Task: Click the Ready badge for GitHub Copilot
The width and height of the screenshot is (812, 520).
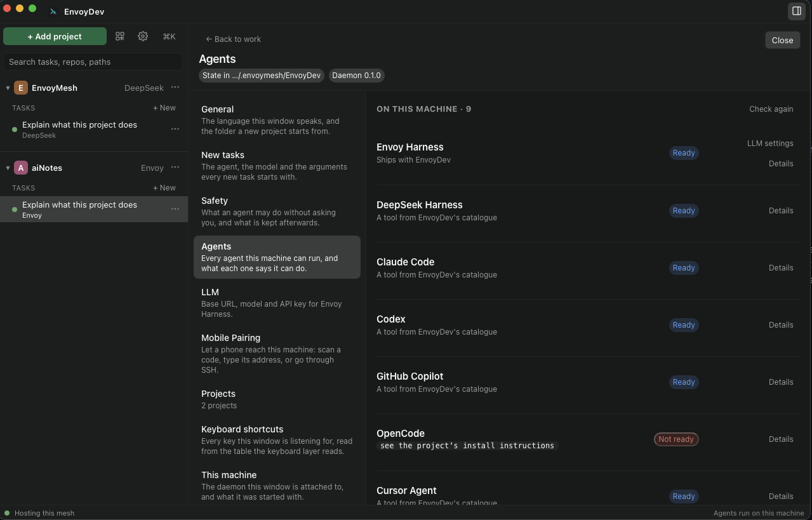Action: [684, 382]
